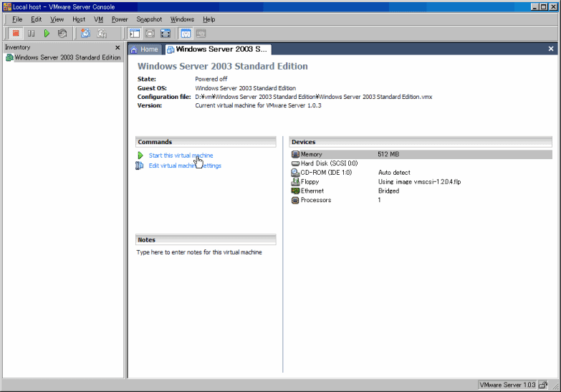Click Start this virtual machine link

[x=181, y=156]
